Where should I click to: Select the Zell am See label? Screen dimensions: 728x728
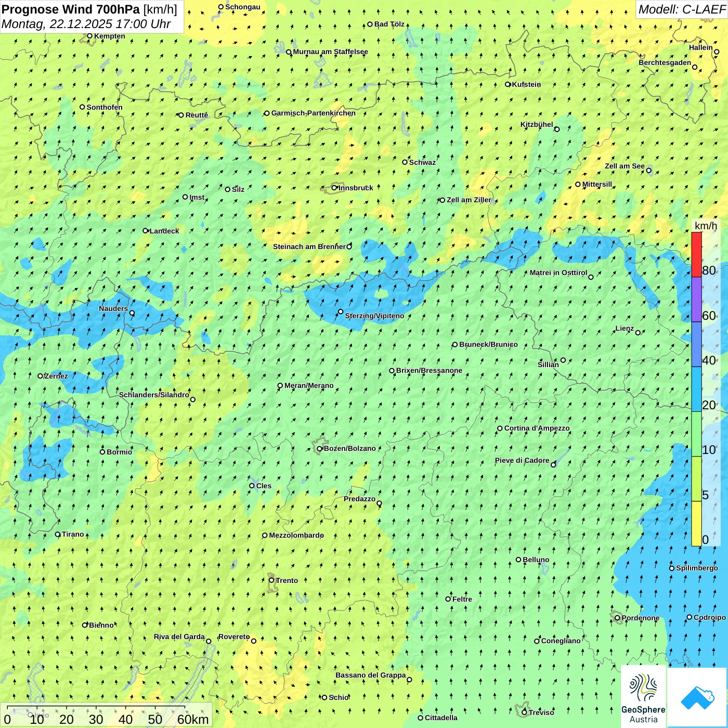click(x=625, y=166)
